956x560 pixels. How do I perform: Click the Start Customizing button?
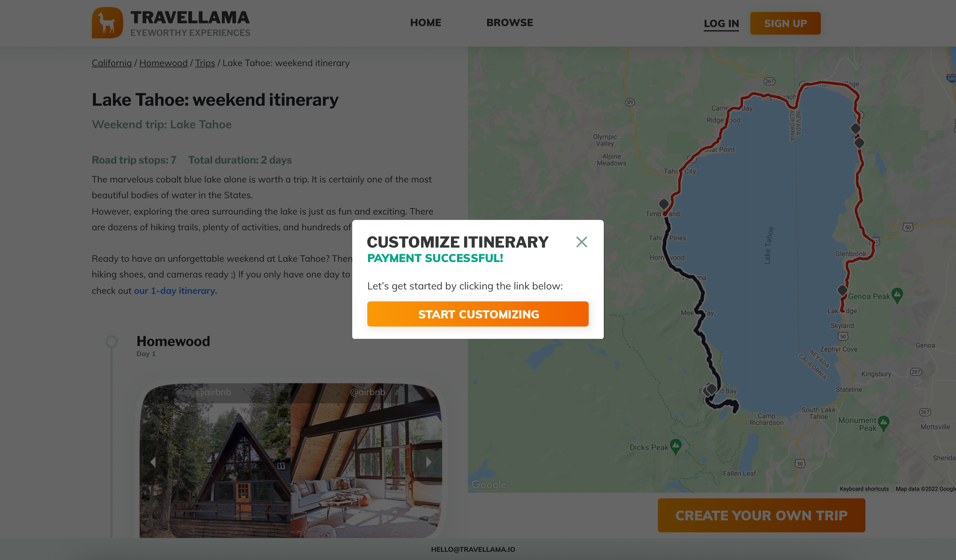click(478, 314)
